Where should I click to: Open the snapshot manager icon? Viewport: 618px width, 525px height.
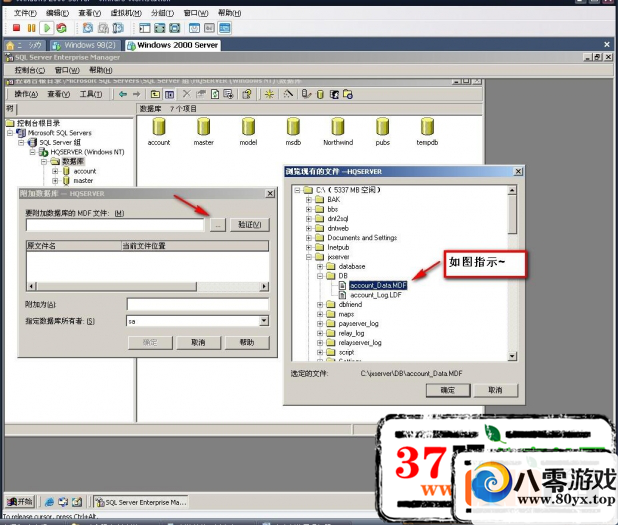(118, 28)
